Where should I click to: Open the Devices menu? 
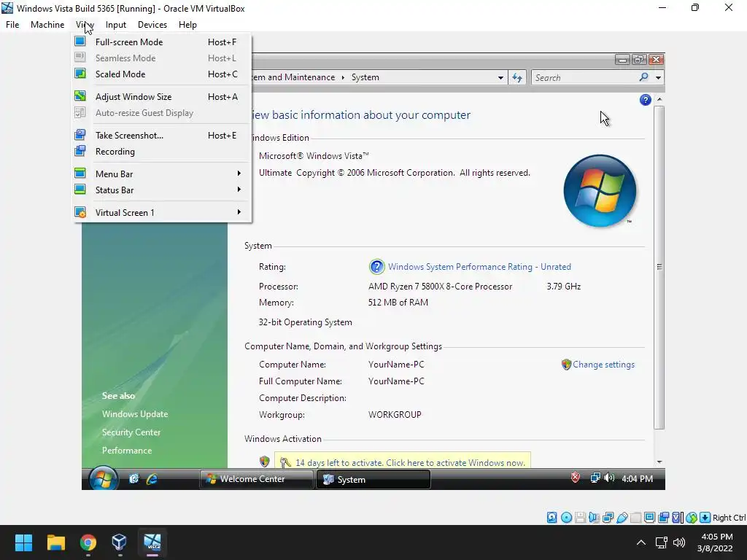coord(152,25)
